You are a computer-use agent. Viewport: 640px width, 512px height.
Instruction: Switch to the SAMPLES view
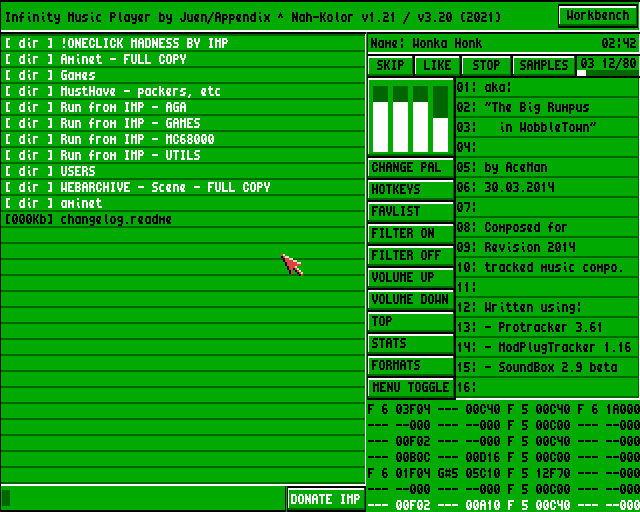tap(543, 66)
